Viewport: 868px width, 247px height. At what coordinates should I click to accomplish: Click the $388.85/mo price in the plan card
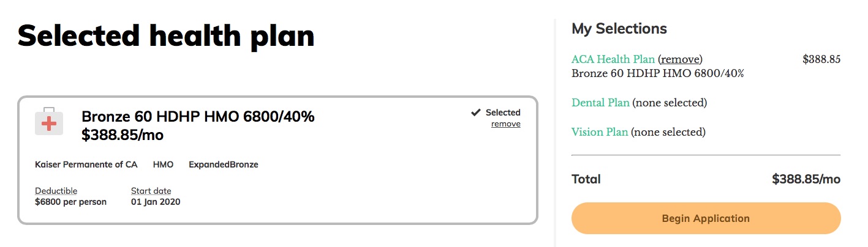[x=123, y=135]
